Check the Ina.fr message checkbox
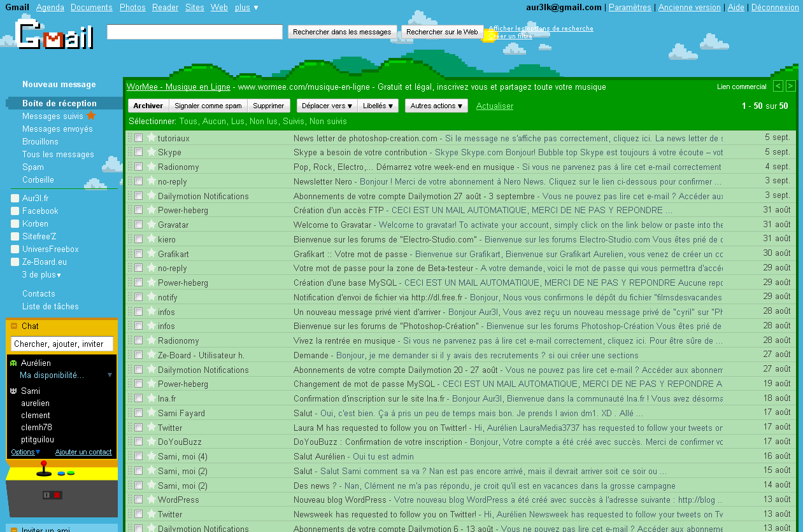 pos(138,398)
